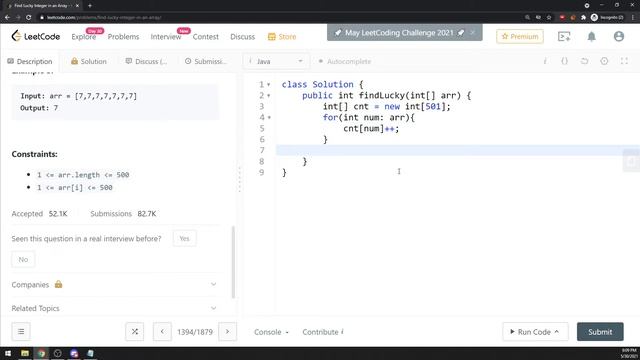Open the Problems page

coord(123,37)
